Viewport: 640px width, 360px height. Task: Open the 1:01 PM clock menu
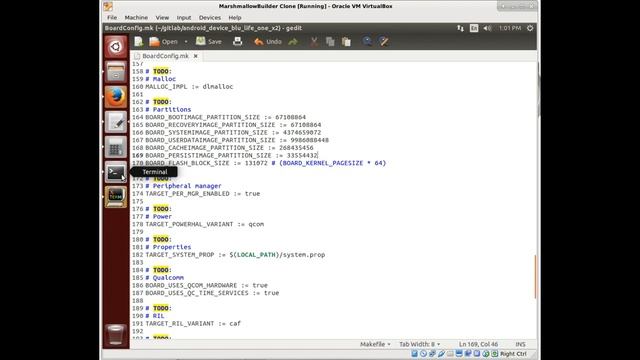[x=510, y=28]
